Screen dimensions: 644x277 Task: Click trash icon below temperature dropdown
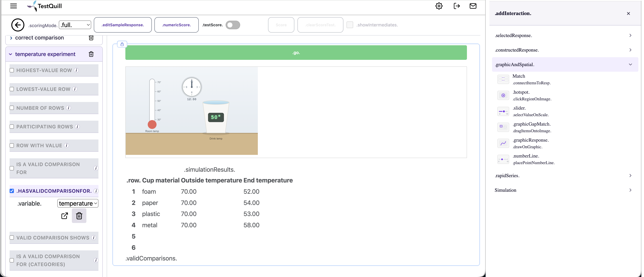pos(79,216)
